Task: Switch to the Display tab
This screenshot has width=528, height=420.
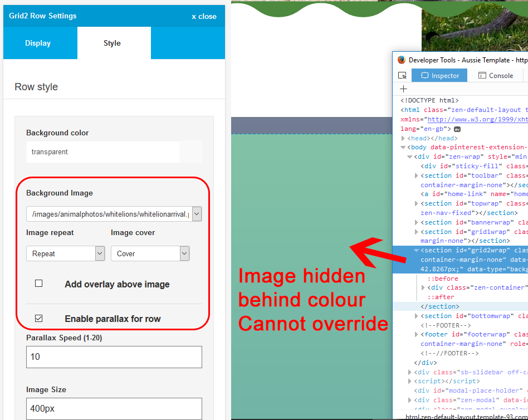Action: (x=41, y=43)
